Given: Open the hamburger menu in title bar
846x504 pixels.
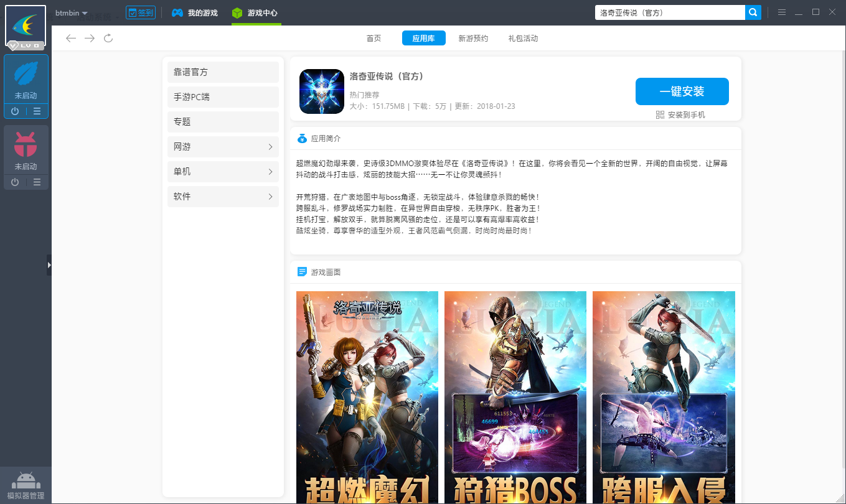Looking at the screenshot, I should (782, 12).
